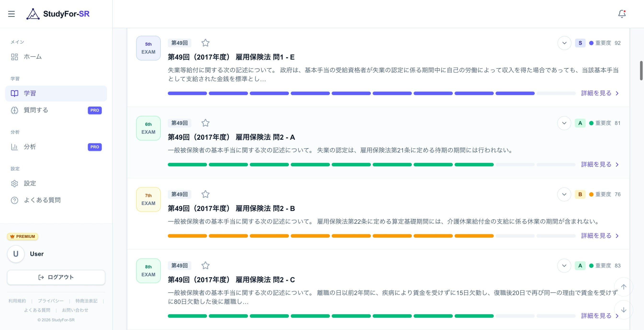Star the 雇用保険法 問2 - C question
Image resolution: width=644 pixels, height=330 pixels.
pos(206,265)
